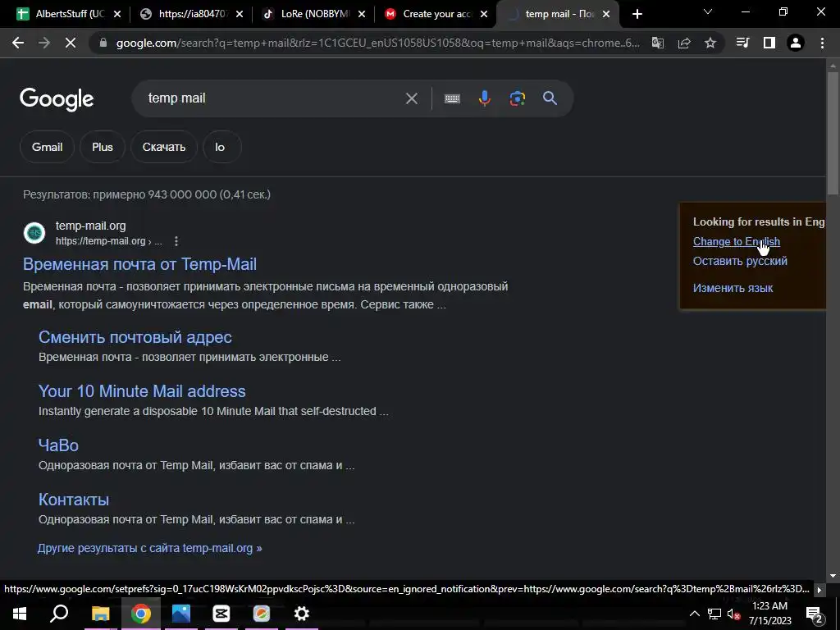This screenshot has height=630, width=840.
Task: View site information lock icon
Action: (104, 43)
